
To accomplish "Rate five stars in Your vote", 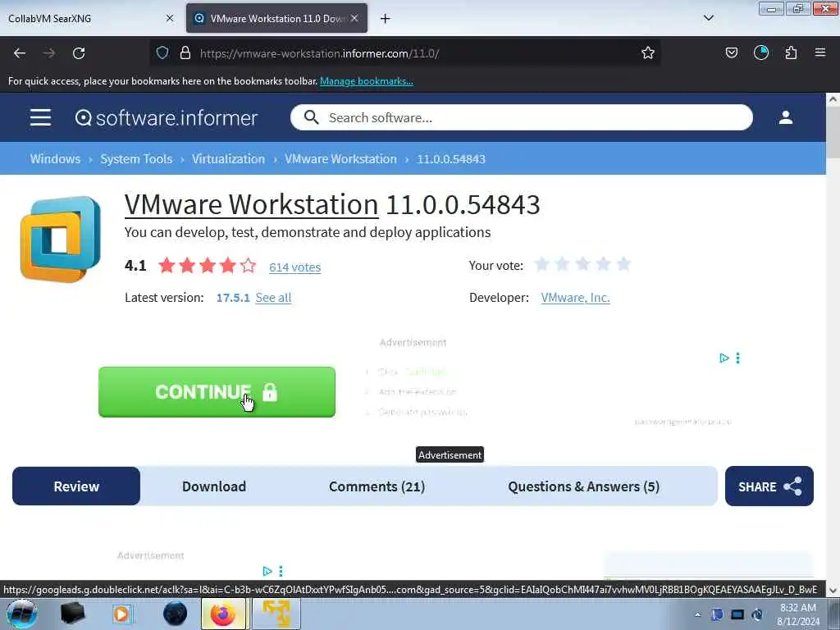I will click(x=623, y=264).
